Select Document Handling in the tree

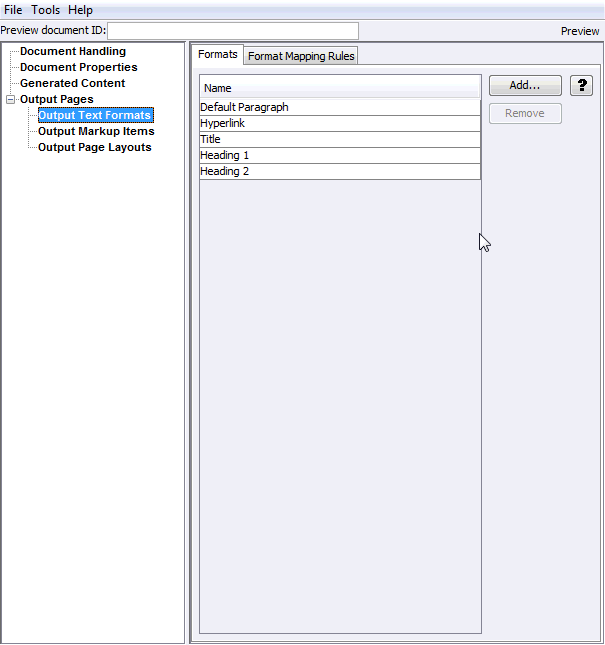tap(73, 51)
